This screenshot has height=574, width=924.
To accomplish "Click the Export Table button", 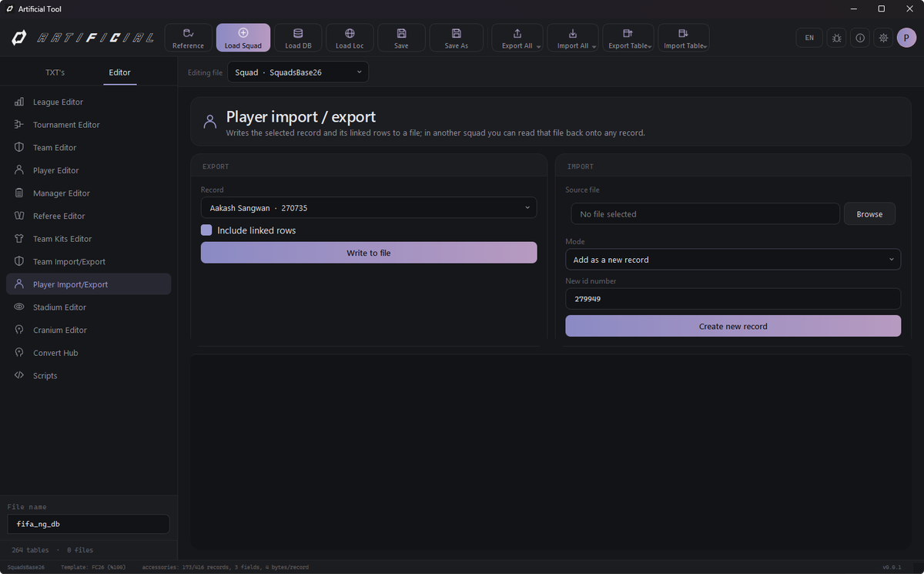I will tap(628, 38).
